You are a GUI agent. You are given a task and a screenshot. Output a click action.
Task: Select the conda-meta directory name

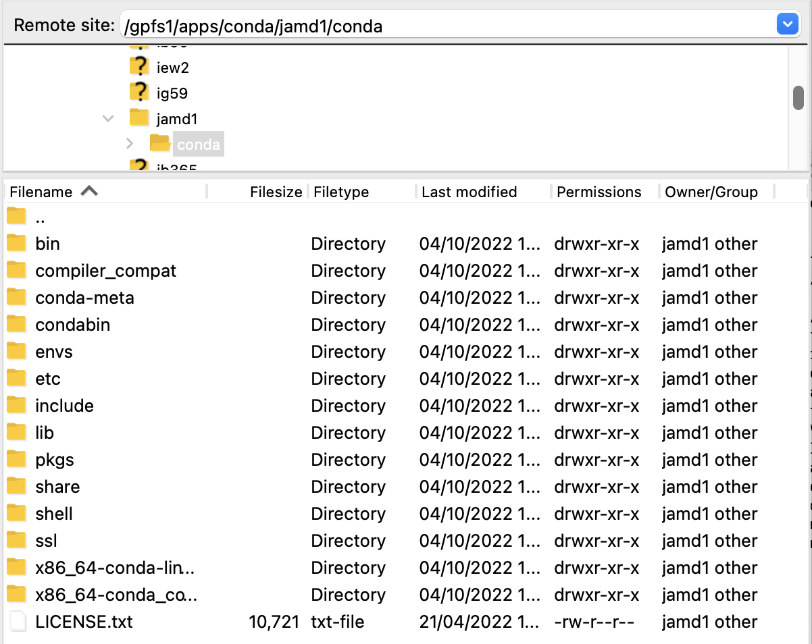pos(84,298)
